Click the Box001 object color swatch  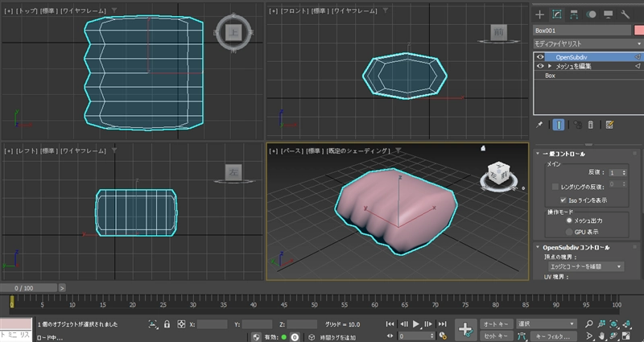tap(638, 30)
